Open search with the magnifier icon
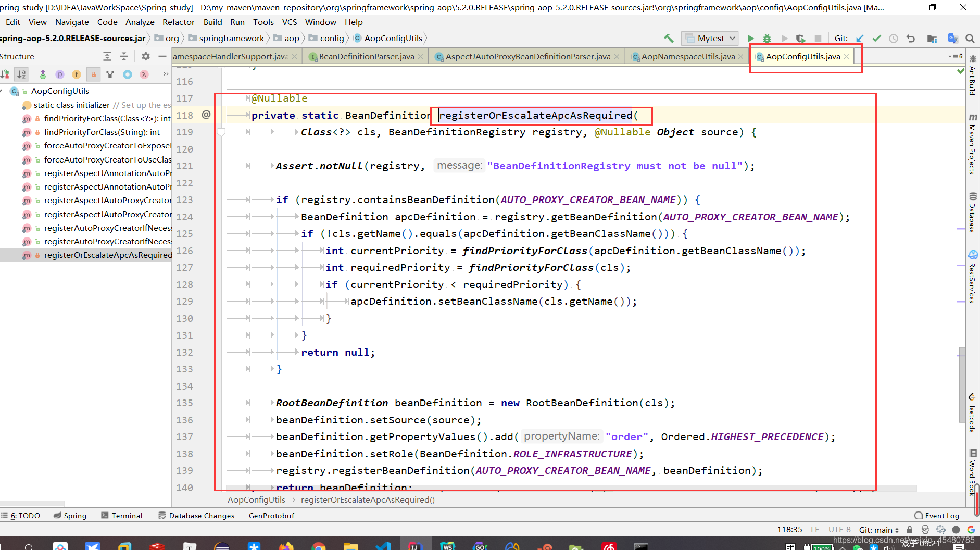The height and width of the screenshot is (550, 980). [970, 38]
